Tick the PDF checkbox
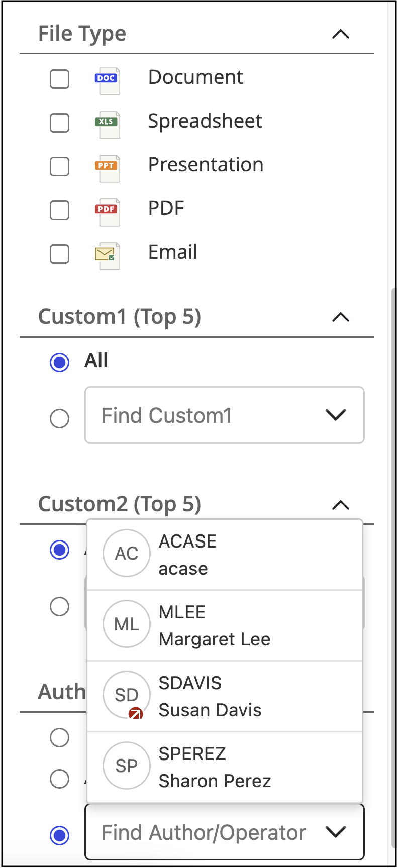397x868 pixels. [60, 210]
